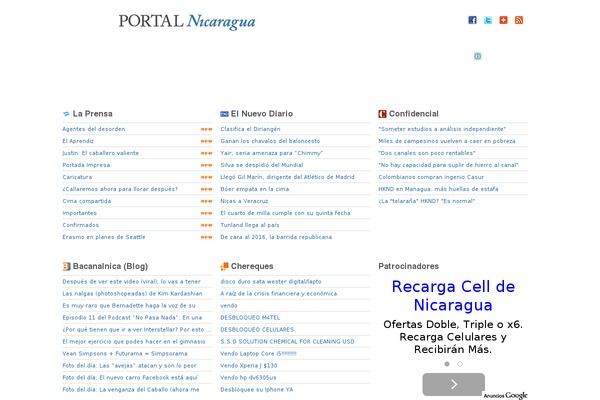The width and height of the screenshot is (600, 400).
Task: Open the Confidencial heading
Action: [414, 114]
